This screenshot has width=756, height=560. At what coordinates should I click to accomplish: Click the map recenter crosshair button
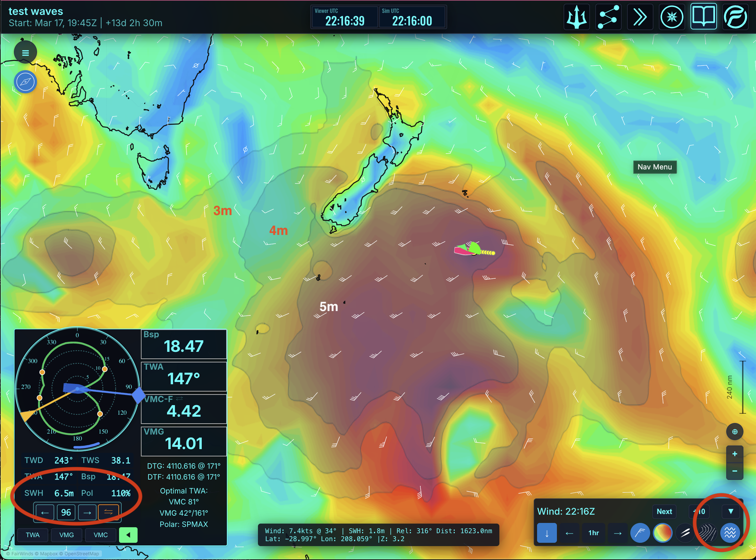pyautogui.click(x=734, y=432)
